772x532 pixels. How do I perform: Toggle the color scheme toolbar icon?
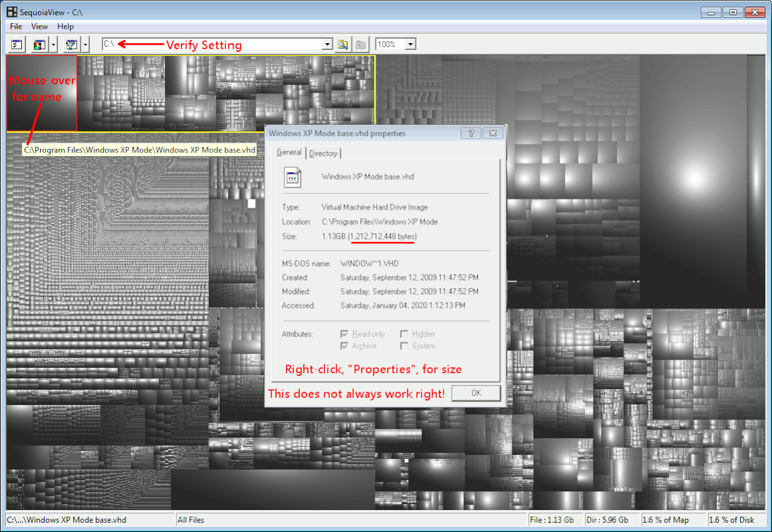pos(39,45)
